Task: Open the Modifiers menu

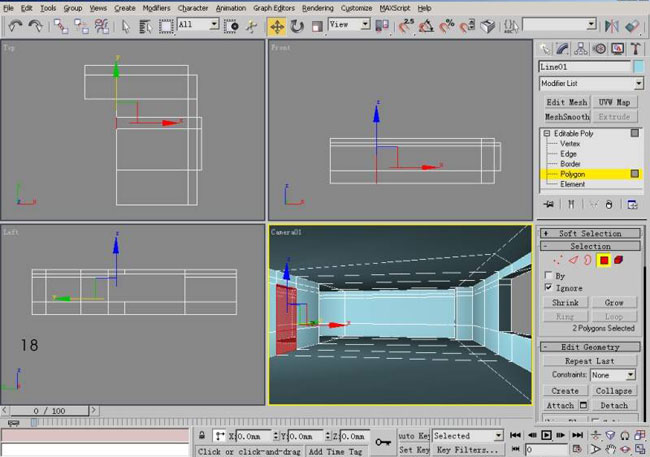Action: click(x=156, y=8)
